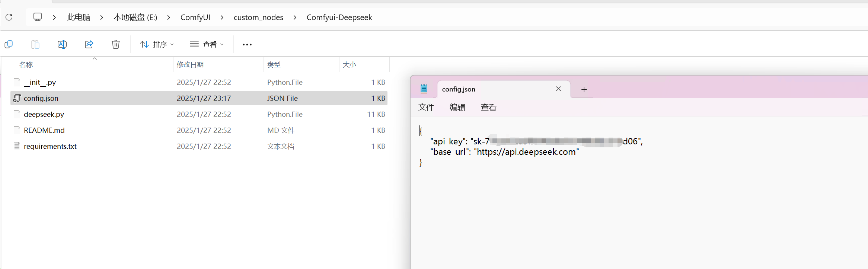Close the config.json Notepad tab
Image resolution: width=868 pixels, height=269 pixels.
pyautogui.click(x=558, y=89)
